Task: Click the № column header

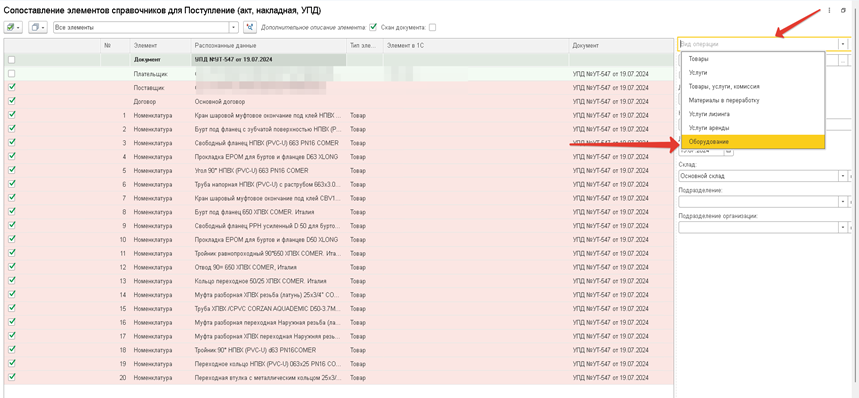Action: (x=115, y=45)
